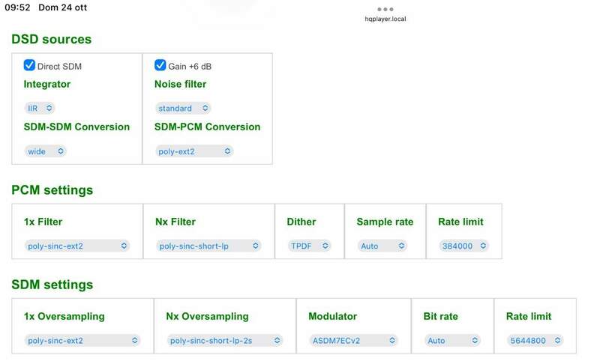Screen dimensions: 600x364
Task: Click the DSD sources heading
Action: pos(51,40)
